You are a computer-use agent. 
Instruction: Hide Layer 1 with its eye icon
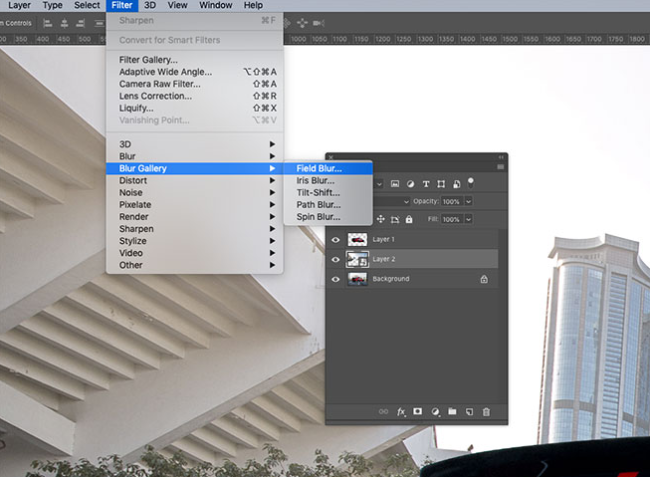[x=336, y=240]
